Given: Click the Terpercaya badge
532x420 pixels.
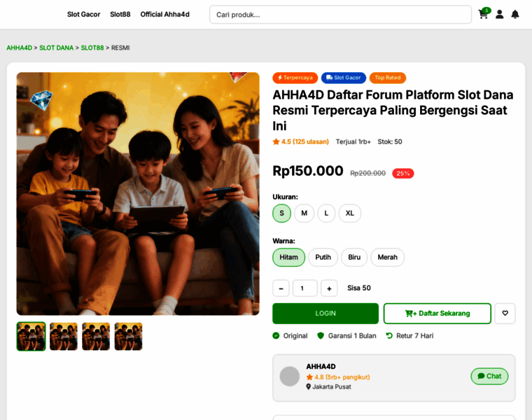Looking at the screenshot, I should [x=295, y=78].
